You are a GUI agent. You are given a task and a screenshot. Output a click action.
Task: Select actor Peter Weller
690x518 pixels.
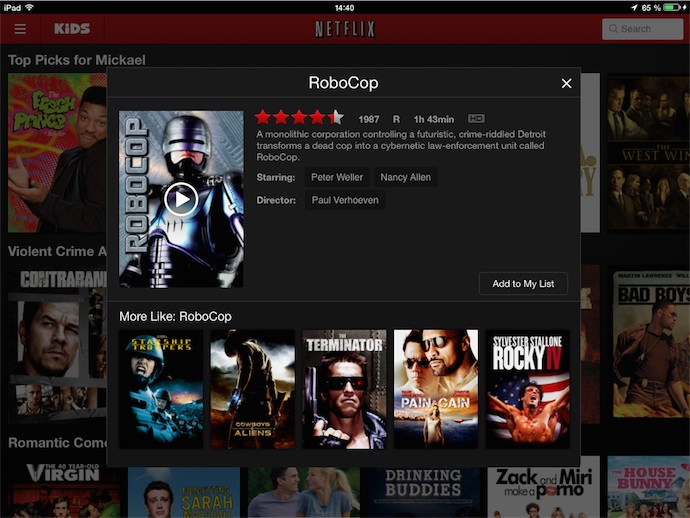(337, 177)
